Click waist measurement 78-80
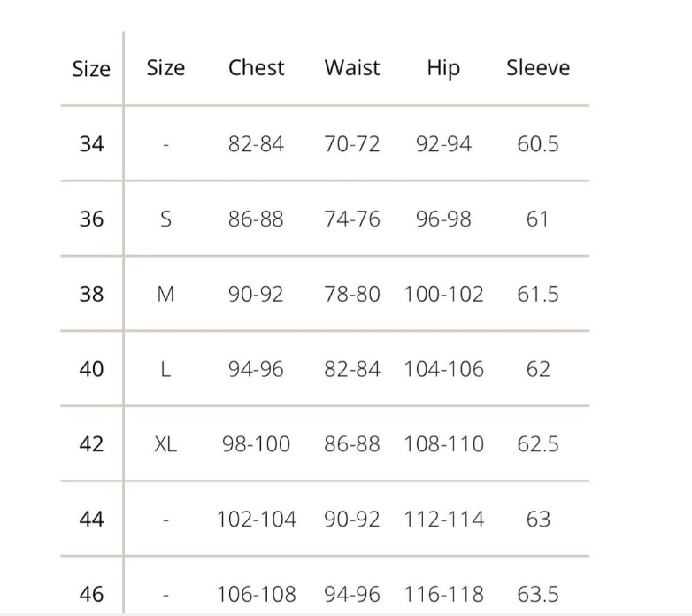This screenshot has width=692, height=616. point(351,294)
